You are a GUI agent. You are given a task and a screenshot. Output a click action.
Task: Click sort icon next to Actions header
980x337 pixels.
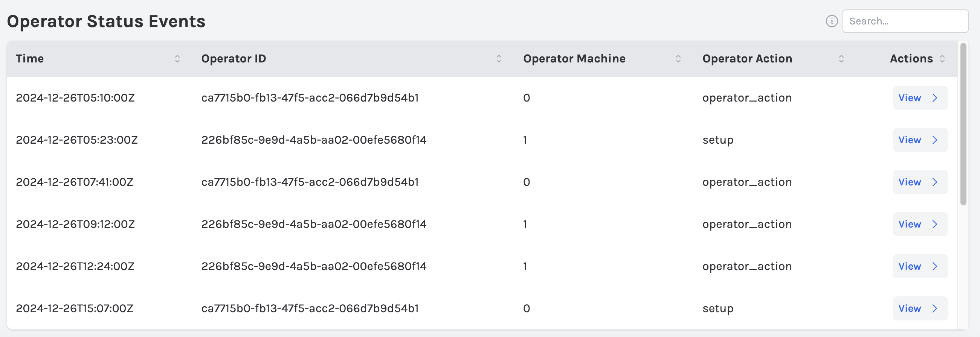click(942, 59)
